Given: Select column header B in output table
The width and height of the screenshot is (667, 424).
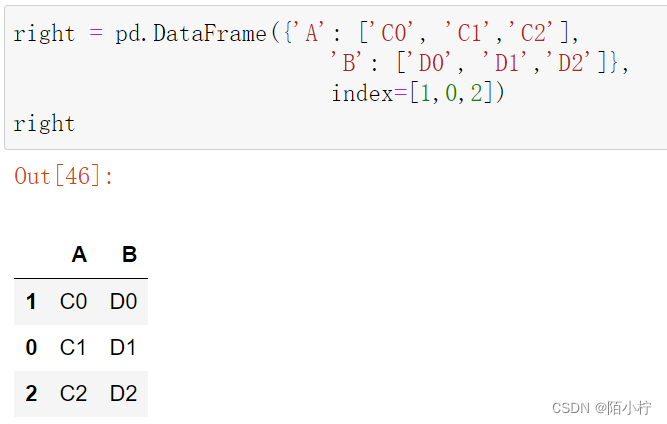Looking at the screenshot, I should pos(129,255).
